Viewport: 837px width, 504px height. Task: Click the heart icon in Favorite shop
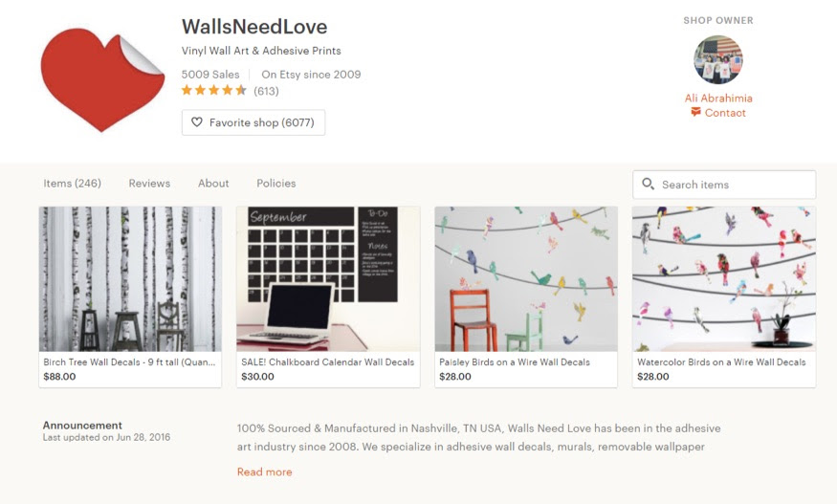[x=197, y=122]
